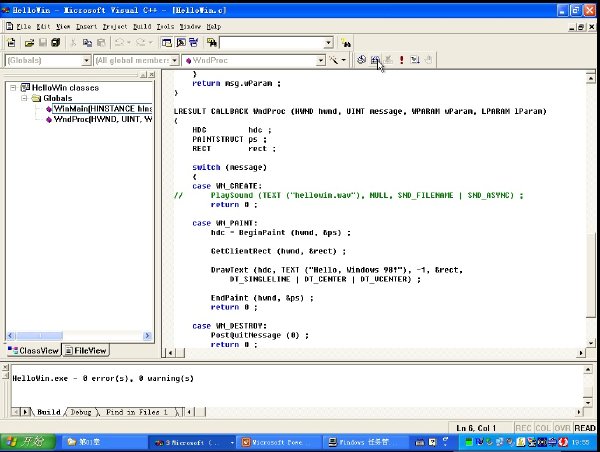Screen dimensions: 600x452
Task: Click the Insert/Remove Breakpoint hand icon
Action: pos(428,60)
